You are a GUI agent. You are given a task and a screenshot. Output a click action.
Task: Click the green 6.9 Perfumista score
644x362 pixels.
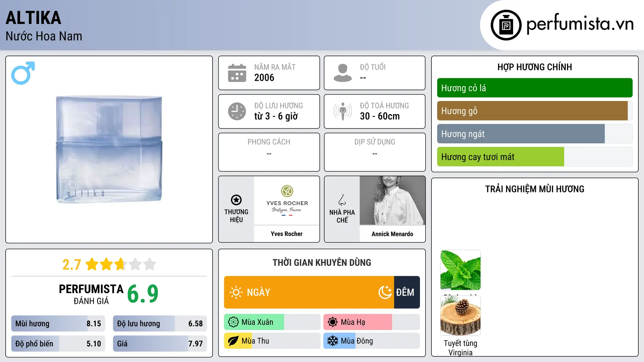(x=143, y=294)
